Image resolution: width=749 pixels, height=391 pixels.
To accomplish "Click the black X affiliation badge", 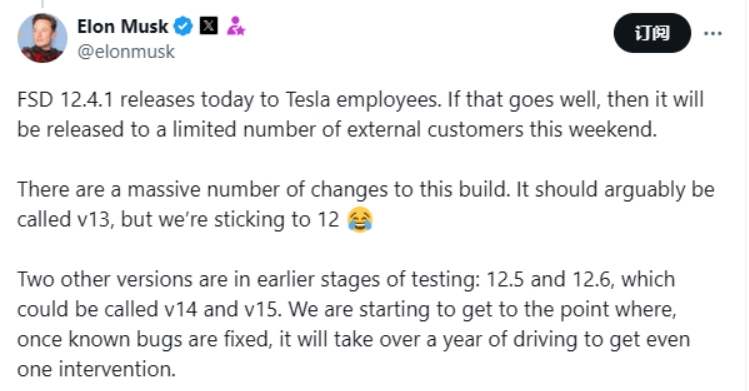I will [x=208, y=25].
